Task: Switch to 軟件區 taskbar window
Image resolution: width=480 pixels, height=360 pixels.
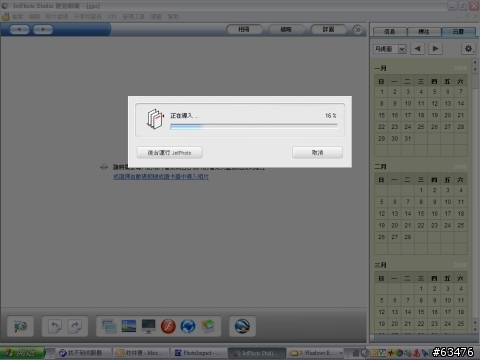Action: (141, 353)
